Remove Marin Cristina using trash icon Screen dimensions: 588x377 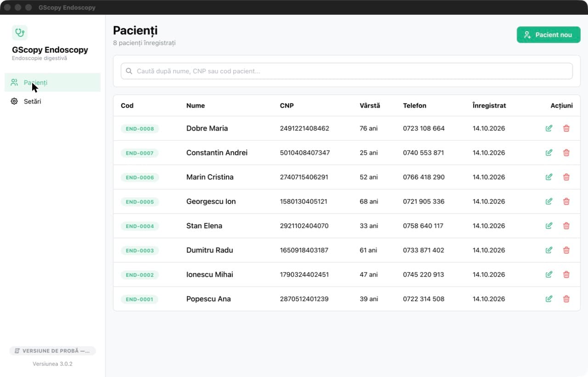566,177
